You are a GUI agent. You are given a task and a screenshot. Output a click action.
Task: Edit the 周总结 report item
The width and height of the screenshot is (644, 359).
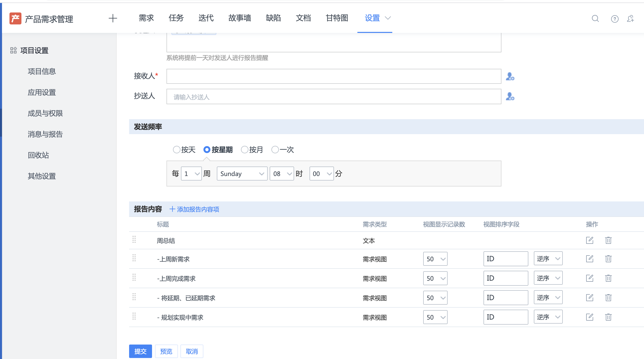click(x=590, y=240)
